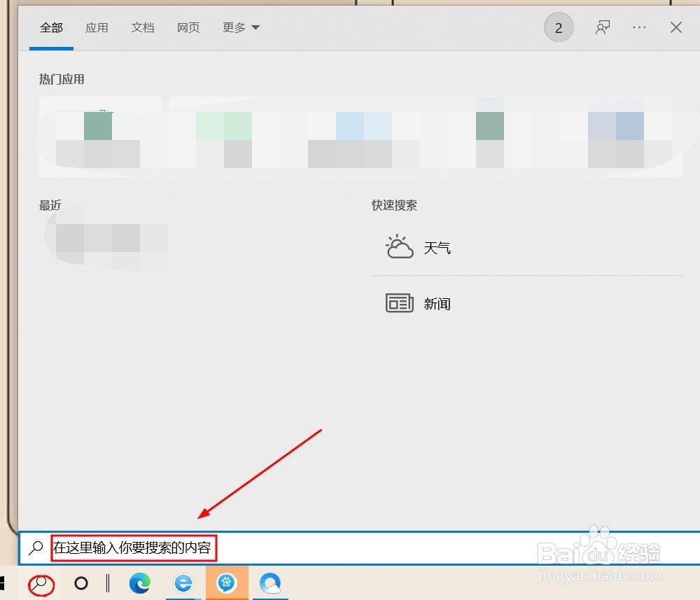This screenshot has width=700, height=600.
Task: Open 新闻 quick search
Action: (527, 304)
